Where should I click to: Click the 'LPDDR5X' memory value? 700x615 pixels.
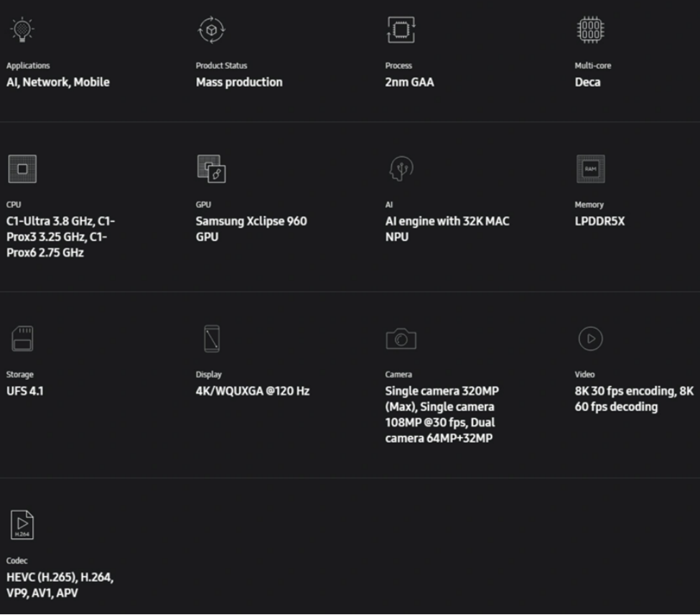(599, 222)
